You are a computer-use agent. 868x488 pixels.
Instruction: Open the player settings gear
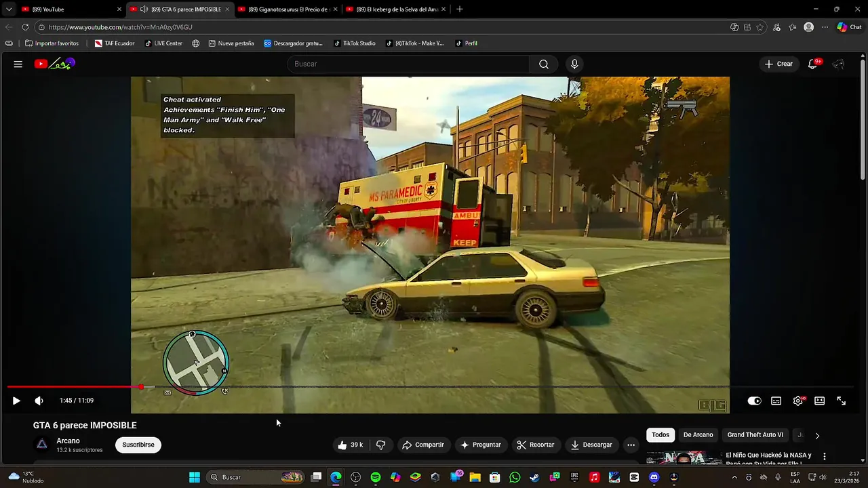point(798,401)
